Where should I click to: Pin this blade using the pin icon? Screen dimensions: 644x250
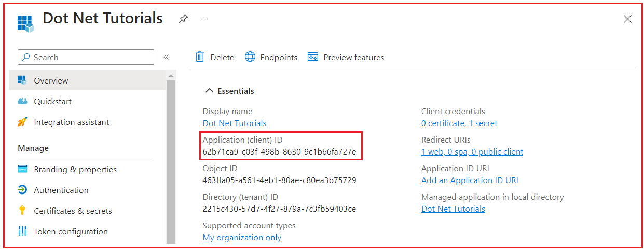(183, 19)
